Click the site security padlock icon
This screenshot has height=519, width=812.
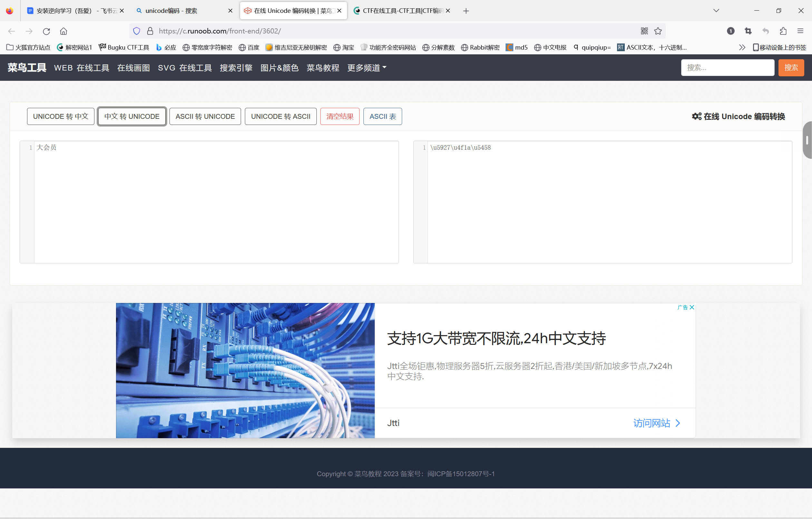150,31
